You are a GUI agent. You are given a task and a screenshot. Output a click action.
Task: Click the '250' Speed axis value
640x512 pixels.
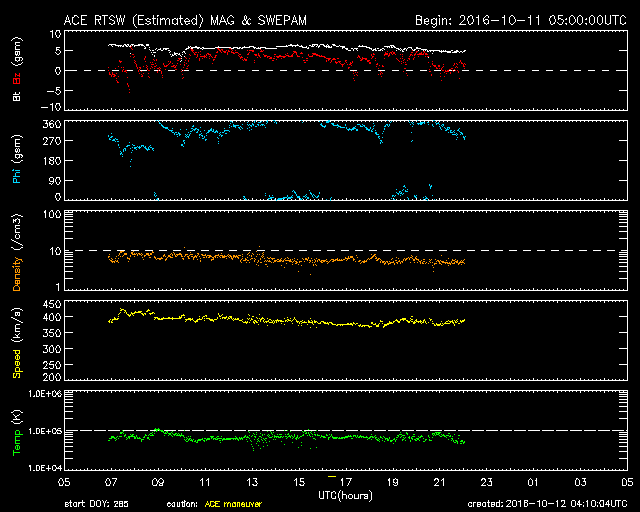pos(52,365)
